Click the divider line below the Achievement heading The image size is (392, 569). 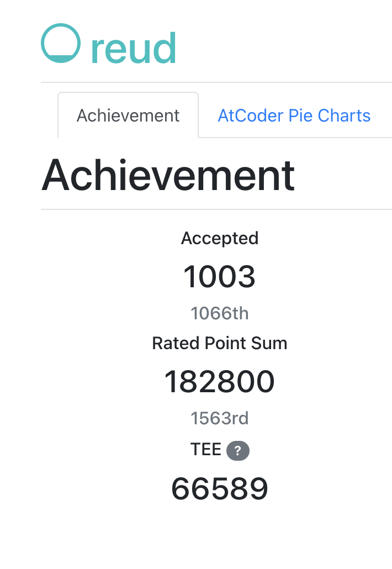[x=216, y=209]
